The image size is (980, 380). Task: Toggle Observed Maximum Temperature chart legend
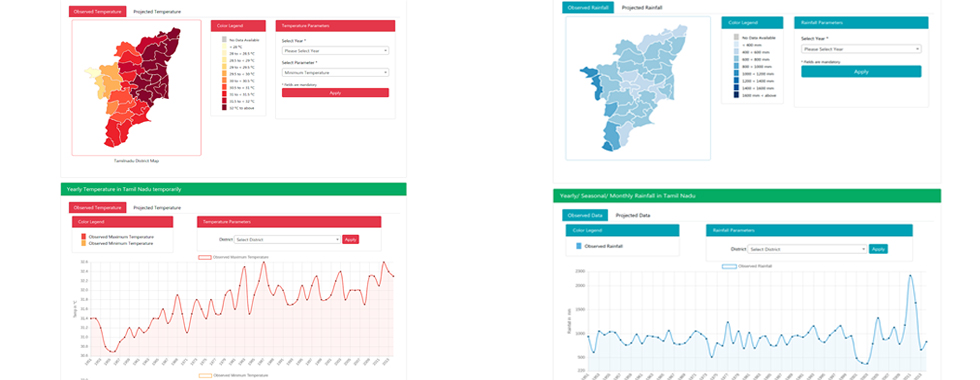tap(233, 257)
